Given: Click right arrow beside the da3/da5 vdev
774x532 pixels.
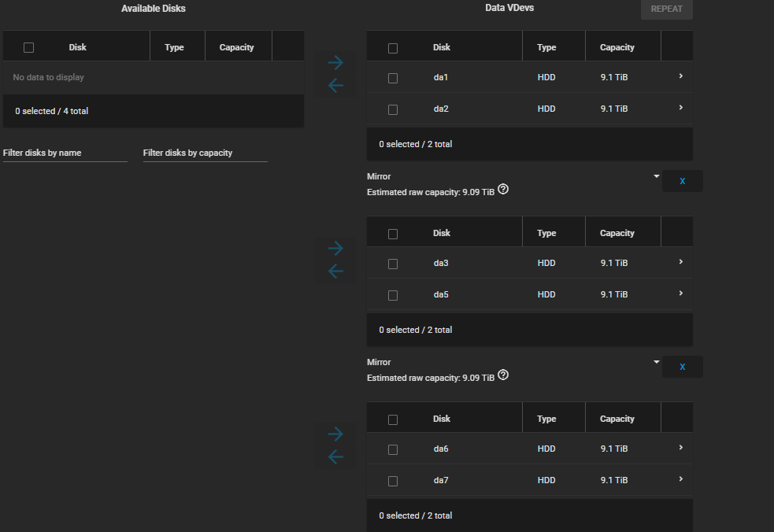Looking at the screenshot, I should [x=335, y=249].
